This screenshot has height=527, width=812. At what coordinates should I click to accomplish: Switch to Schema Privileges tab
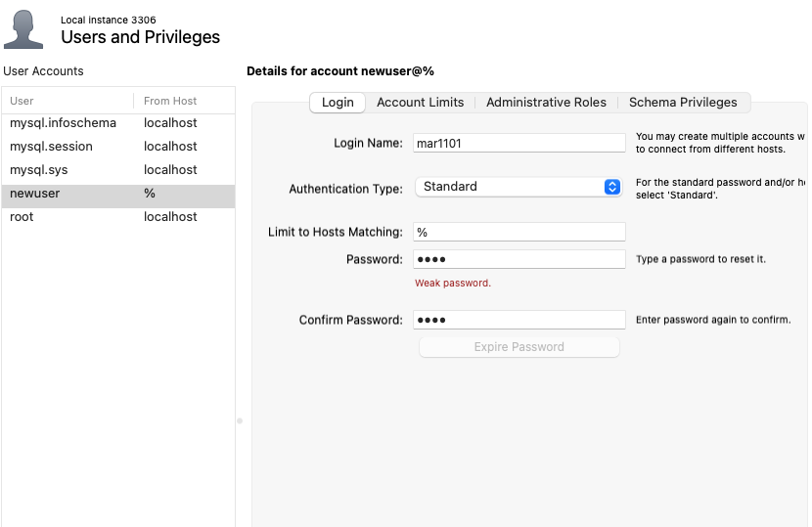click(x=683, y=103)
